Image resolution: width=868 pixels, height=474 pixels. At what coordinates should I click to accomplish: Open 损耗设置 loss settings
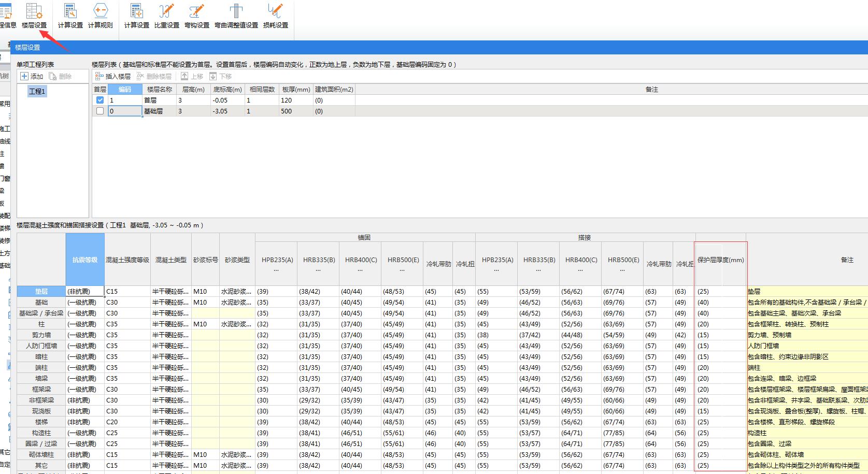point(276,16)
